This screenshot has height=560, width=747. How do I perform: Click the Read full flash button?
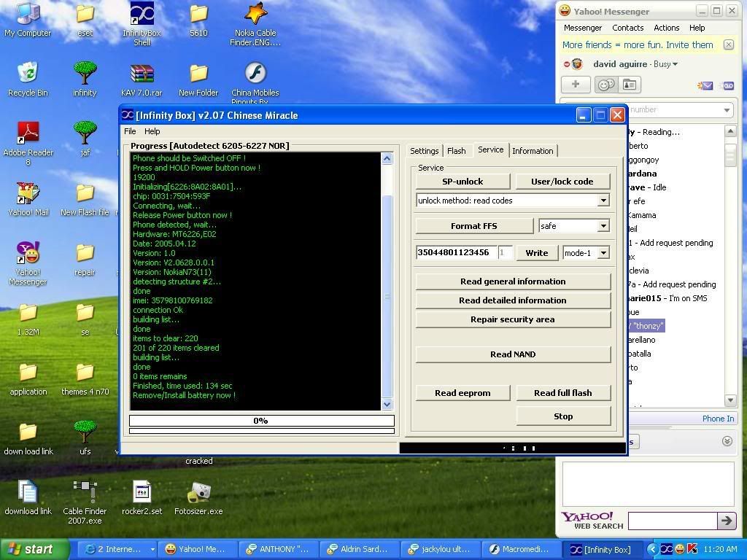tap(563, 393)
